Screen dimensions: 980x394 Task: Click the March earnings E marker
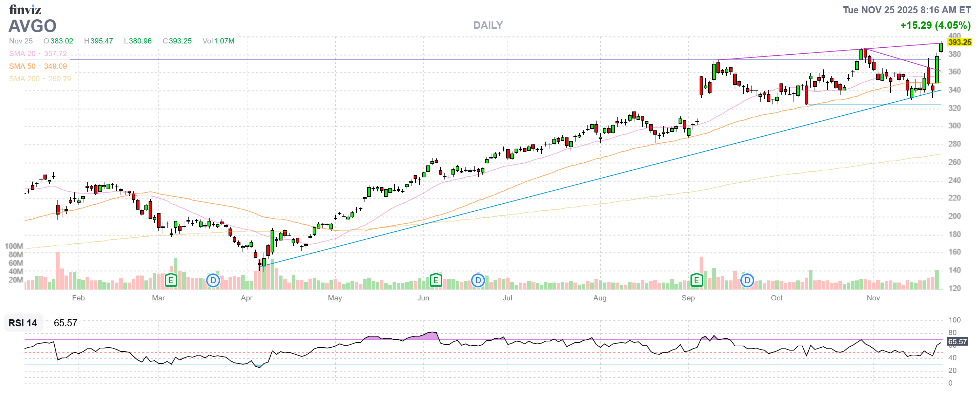171,281
